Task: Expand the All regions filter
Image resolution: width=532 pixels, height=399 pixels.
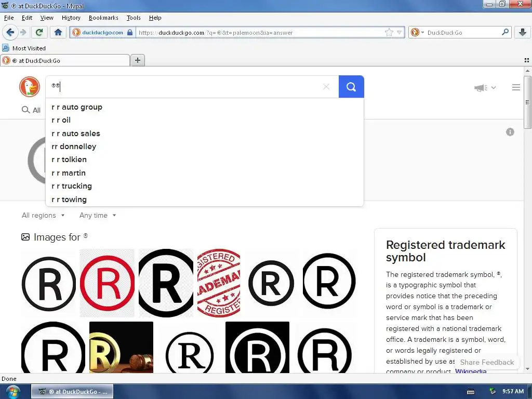Action: (43, 215)
